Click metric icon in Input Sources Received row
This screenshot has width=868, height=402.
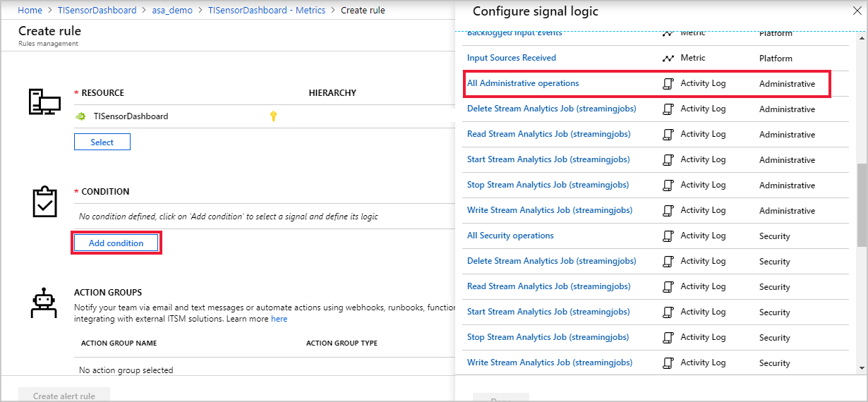(x=668, y=58)
